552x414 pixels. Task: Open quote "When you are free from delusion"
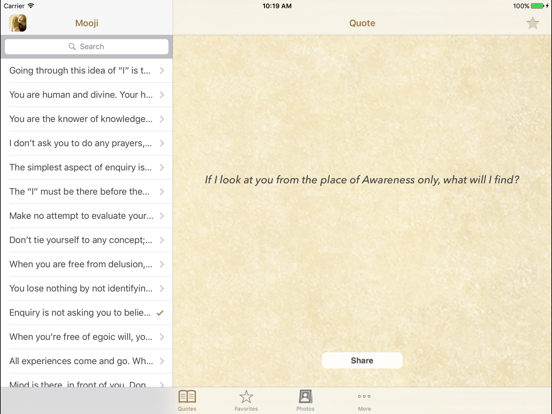pos(87,264)
